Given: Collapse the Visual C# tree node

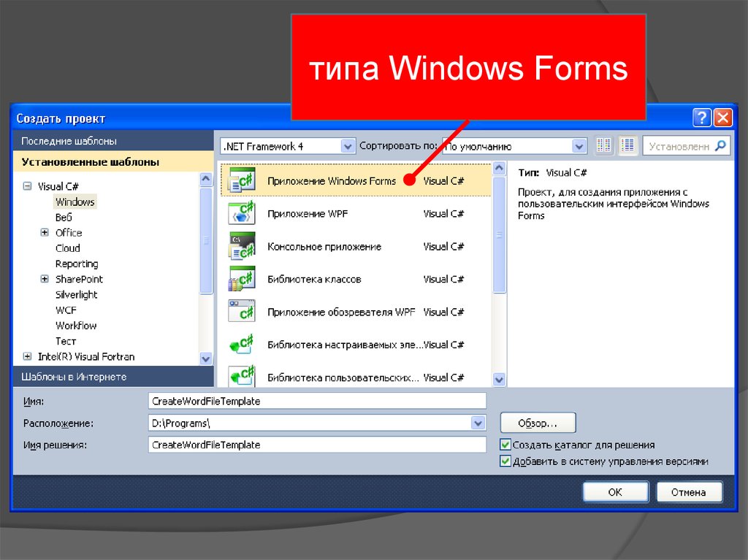Looking at the screenshot, I should [x=28, y=187].
